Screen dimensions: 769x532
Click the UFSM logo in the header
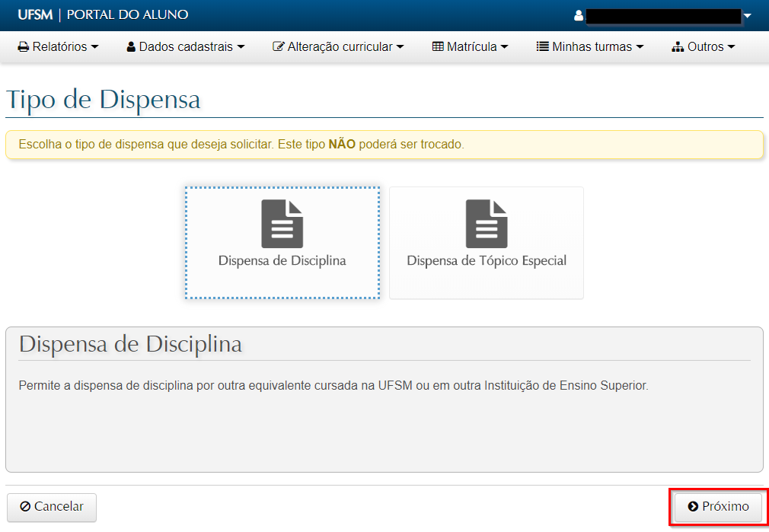(35, 14)
